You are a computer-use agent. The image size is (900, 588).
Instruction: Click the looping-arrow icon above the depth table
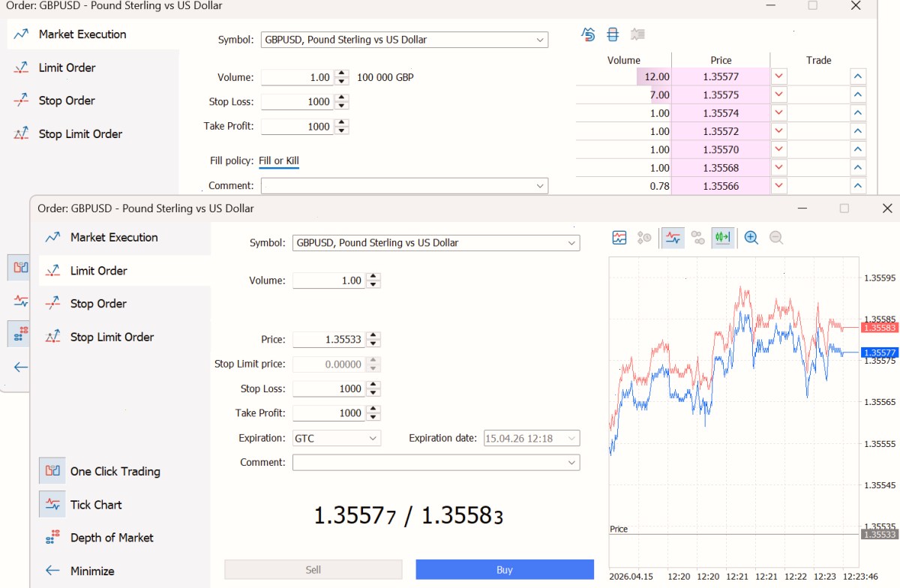(x=589, y=34)
